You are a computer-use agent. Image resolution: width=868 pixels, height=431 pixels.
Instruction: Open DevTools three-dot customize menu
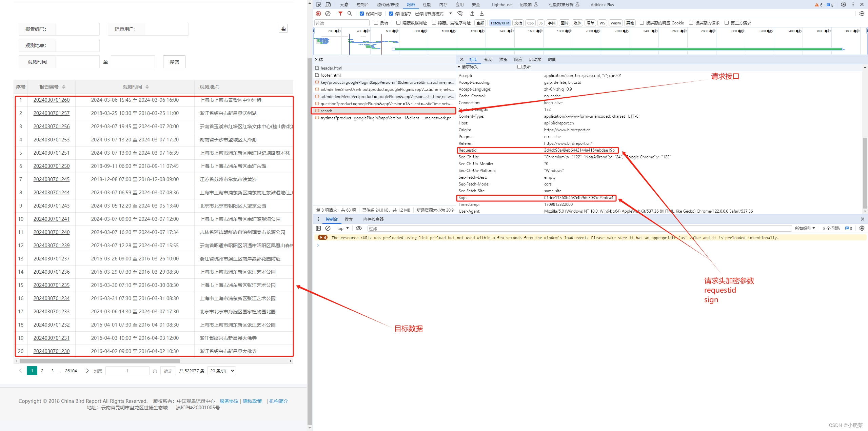[853, 4]
